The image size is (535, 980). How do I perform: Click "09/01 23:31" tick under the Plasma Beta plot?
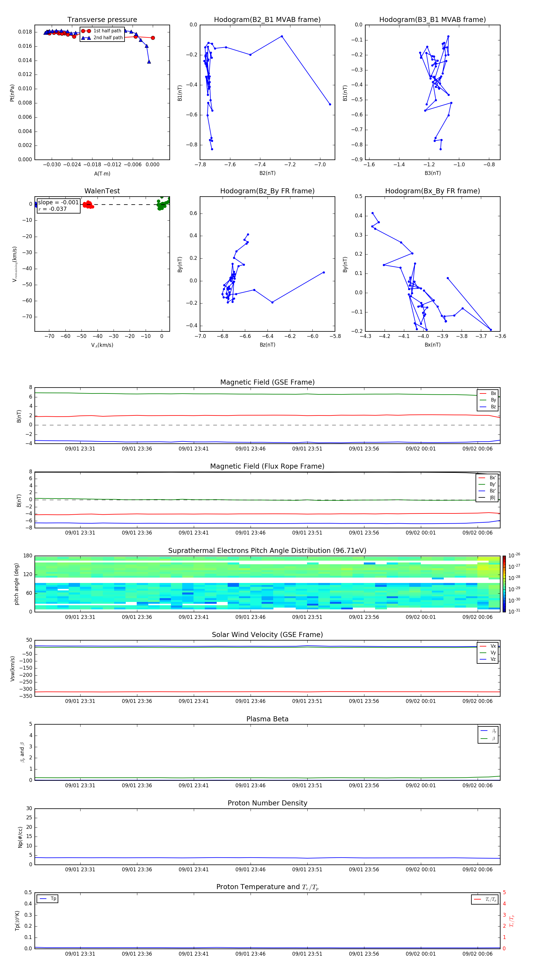(x=80, y=785)
